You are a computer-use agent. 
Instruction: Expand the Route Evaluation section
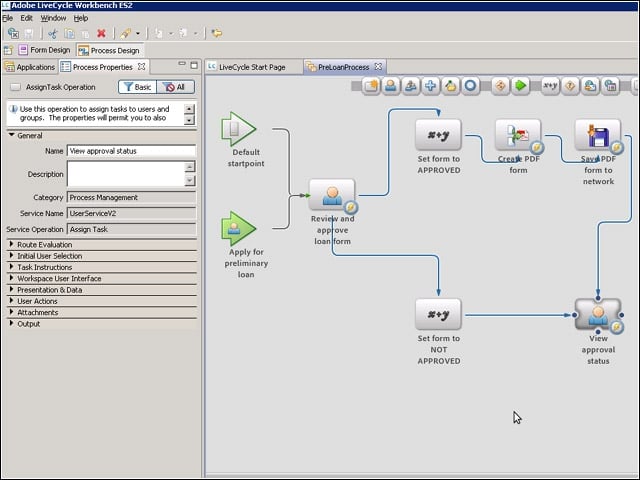[12, 244]
